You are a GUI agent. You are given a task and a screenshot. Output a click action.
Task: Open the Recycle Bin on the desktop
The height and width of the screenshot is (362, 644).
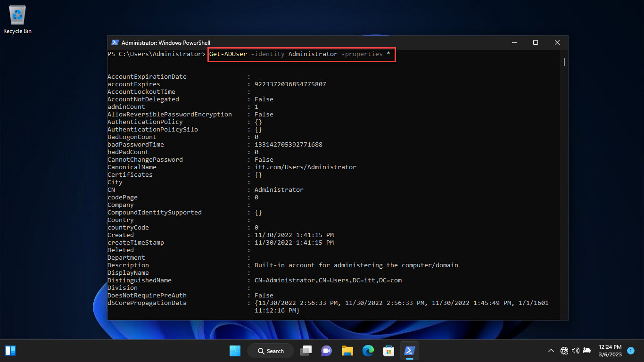click(17, 14)
